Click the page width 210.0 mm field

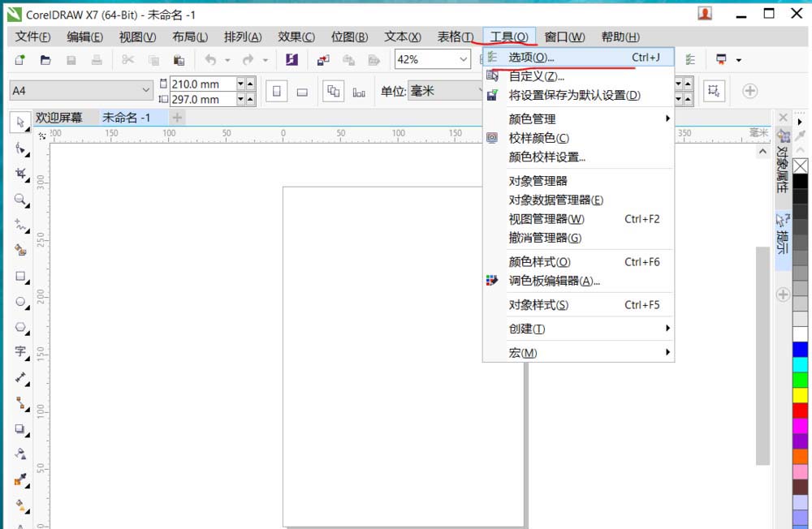[x=202, y=84]
